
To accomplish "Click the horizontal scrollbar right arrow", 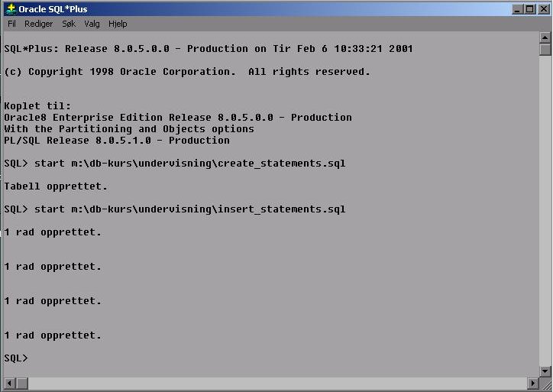I will coord(533,383).
